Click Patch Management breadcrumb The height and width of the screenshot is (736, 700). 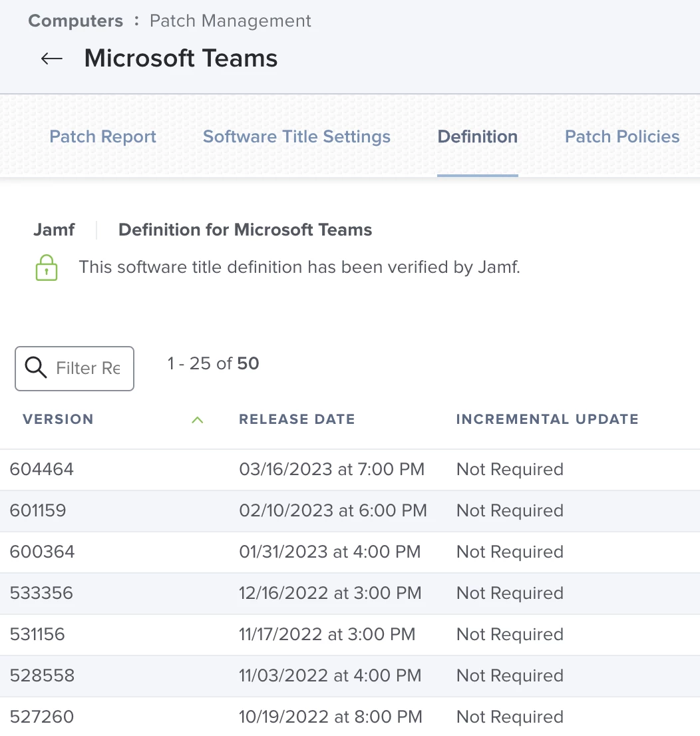(230, 21)
